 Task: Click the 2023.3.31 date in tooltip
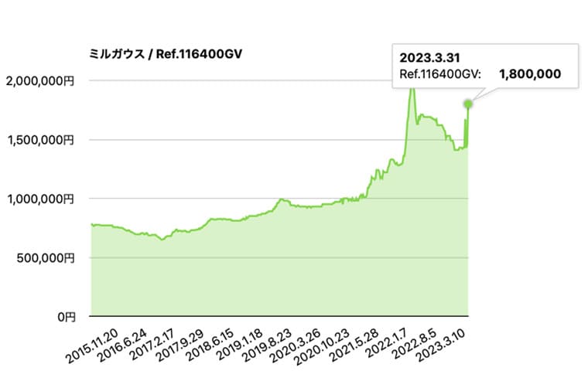point(425,58)
